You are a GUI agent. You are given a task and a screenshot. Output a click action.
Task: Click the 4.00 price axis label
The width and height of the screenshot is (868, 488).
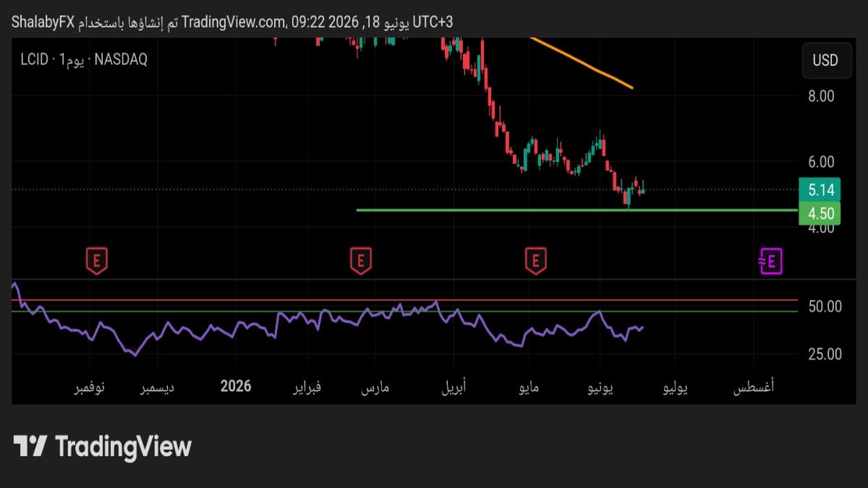coord(821,228)
